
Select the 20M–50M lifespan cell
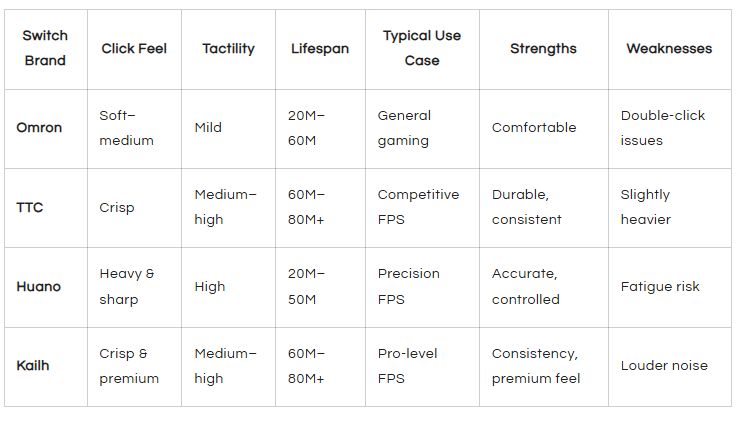pyautogui.click(x=320, y=287)
